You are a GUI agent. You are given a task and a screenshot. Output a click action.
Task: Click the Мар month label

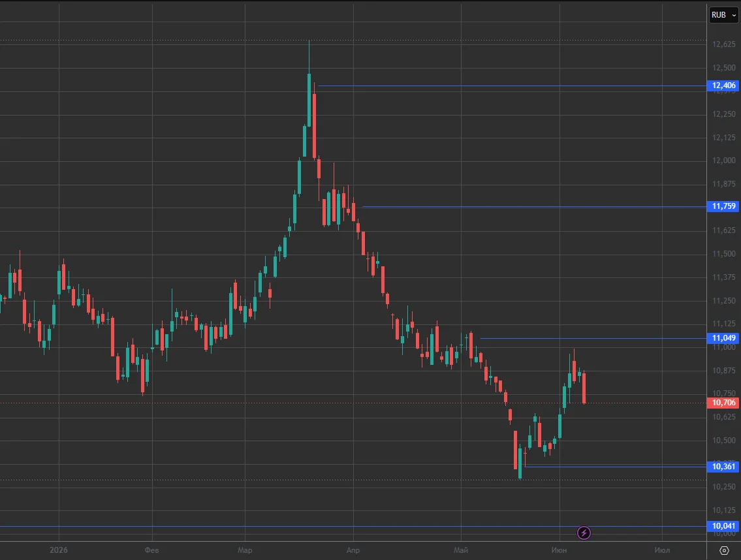[245, 550]
